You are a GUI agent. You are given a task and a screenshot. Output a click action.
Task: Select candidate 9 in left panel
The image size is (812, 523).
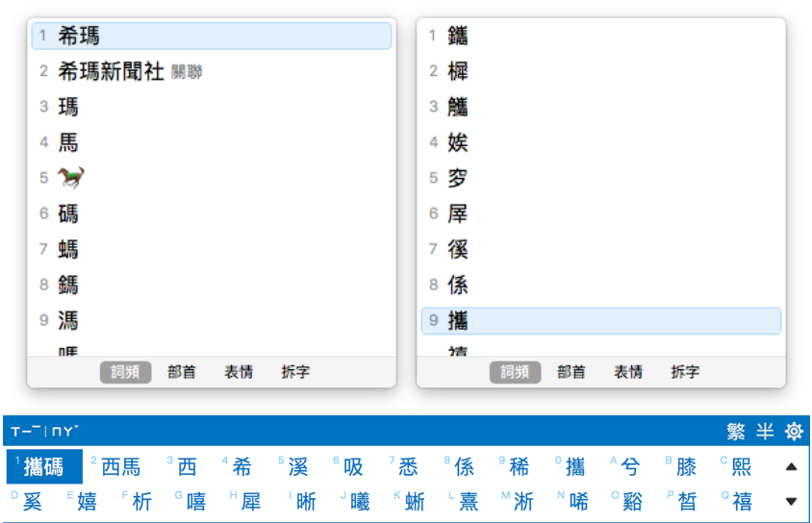point(212,321)
